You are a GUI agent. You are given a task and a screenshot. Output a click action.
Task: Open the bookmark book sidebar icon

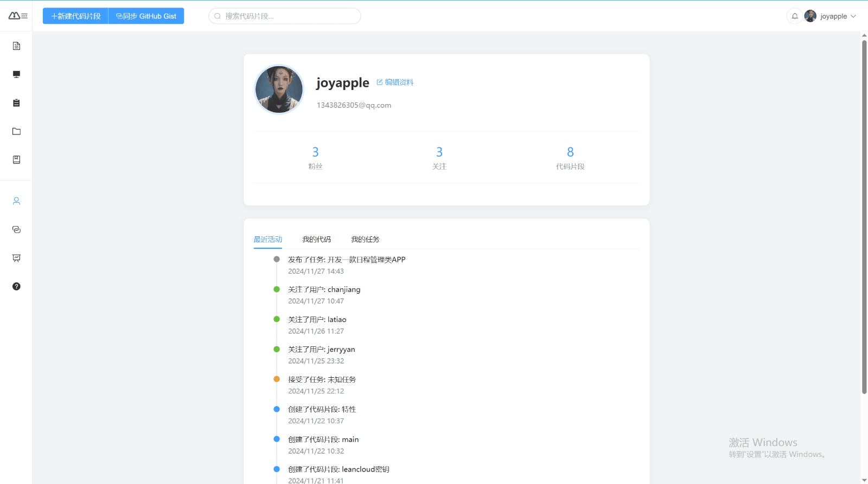(x=16, y=160)
